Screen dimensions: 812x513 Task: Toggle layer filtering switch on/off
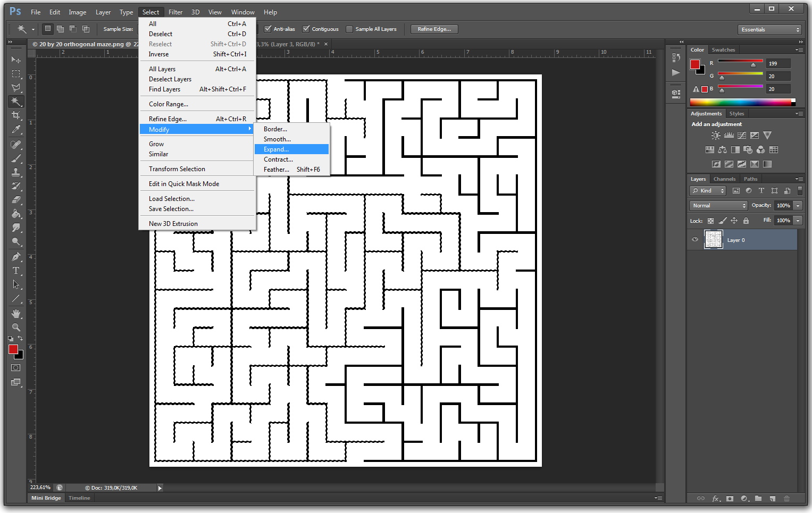tap(800, 190)
